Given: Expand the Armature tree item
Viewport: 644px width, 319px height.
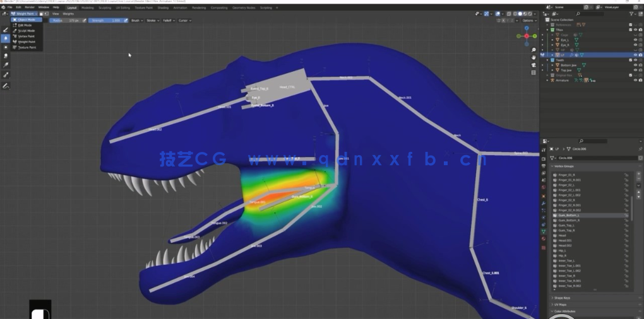Looking at the screenshot, I should (547, 80).
